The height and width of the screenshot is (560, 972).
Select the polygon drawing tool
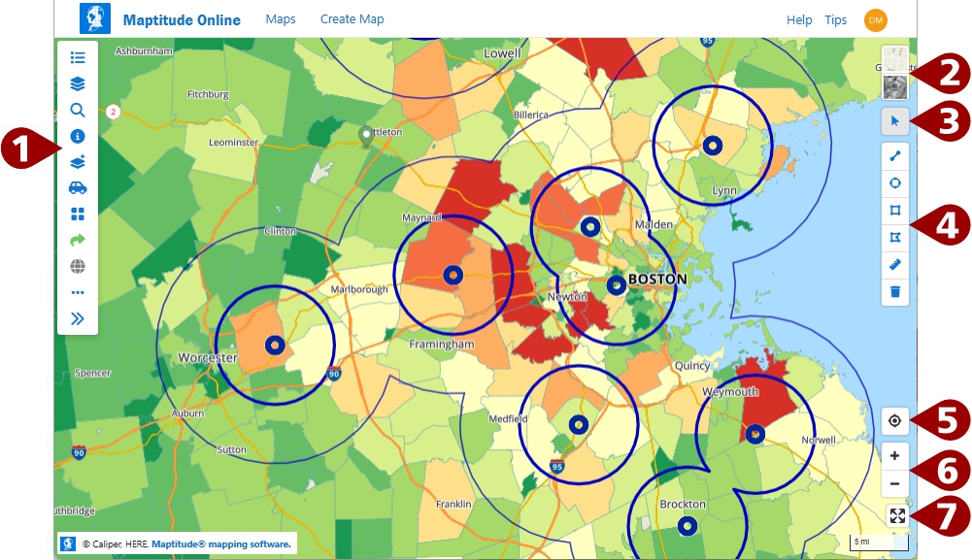click(x=894, y=237)
